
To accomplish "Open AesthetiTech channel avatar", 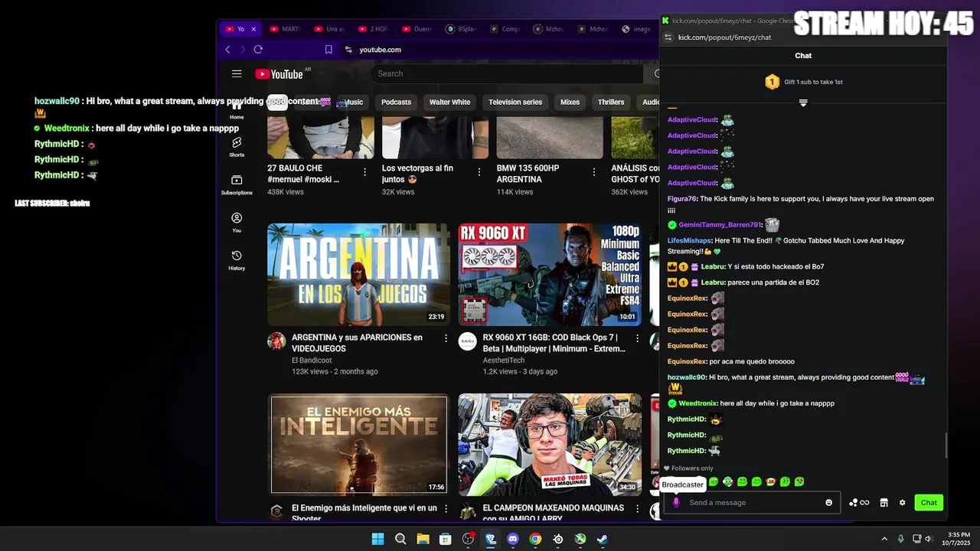I will point(467,341).
